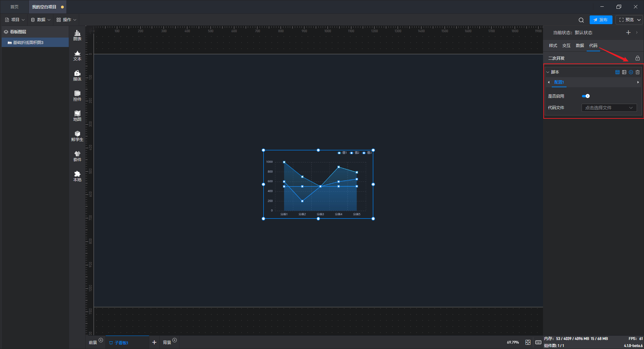Image resolution: width=644 pixels, height=349 pixels.
Task: Add a new script configuration with plus-circle icon
Action: point(631,72)
